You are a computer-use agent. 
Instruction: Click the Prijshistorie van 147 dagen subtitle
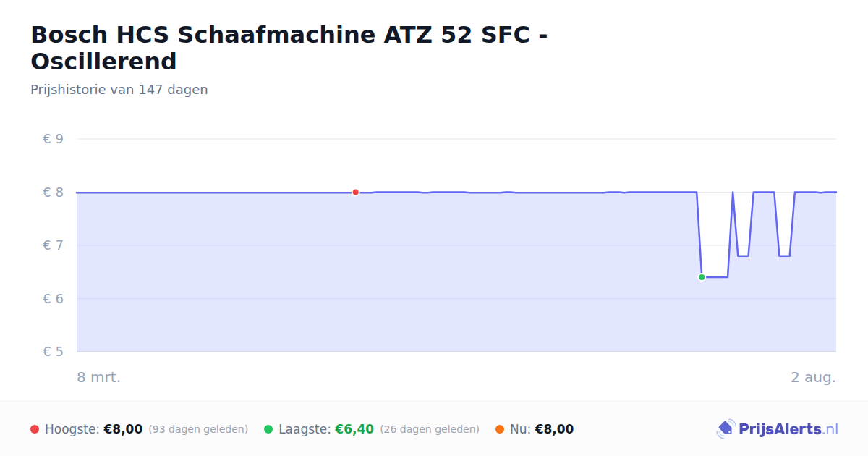click(119, 90)
